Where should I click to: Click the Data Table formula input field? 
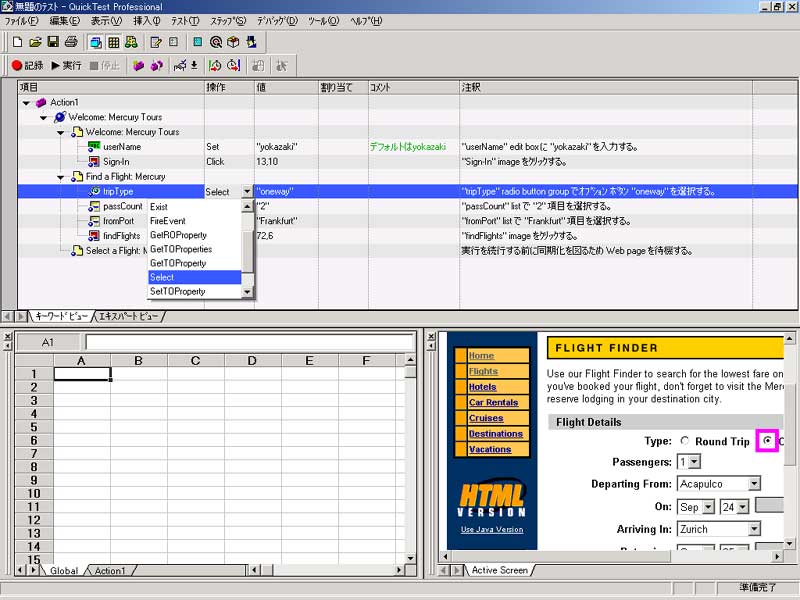coord(249,342)
